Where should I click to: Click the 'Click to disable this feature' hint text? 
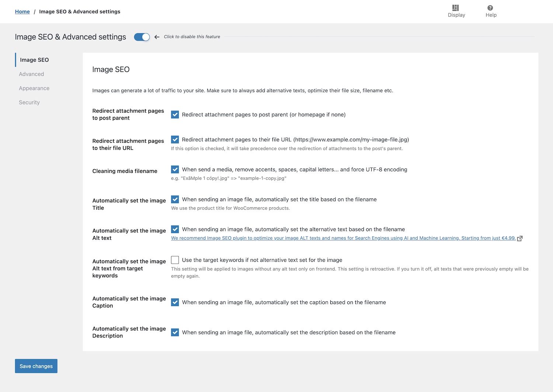coord(192,37)
